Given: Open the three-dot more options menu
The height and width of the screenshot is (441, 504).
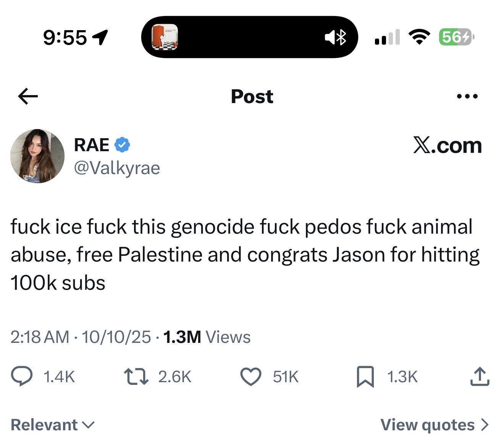Looking at the screenshot, I should [467, 96].
